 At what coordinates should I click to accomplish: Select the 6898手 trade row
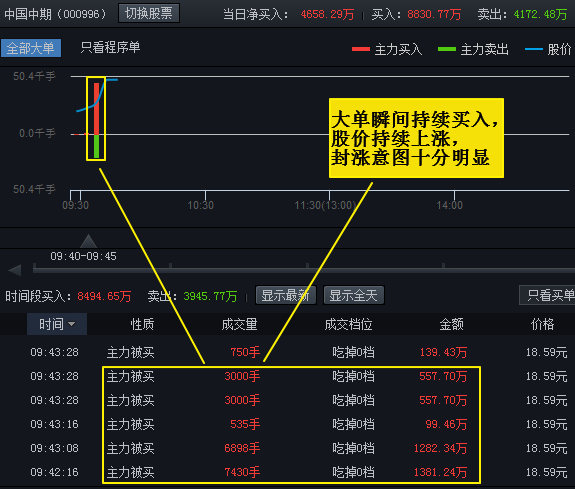click(288, 448)
